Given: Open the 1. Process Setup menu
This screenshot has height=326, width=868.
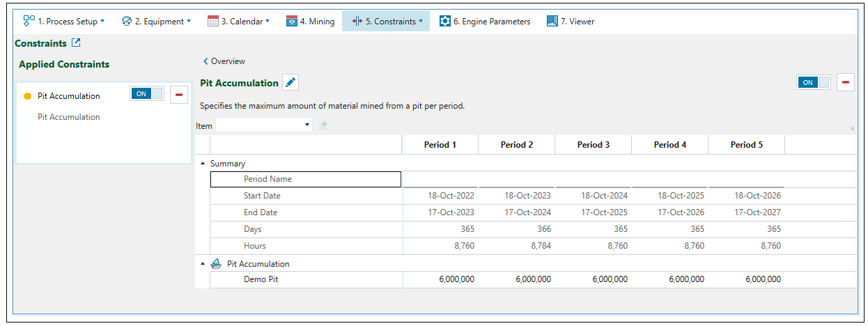Looking at the screenshot, I should click(63, 22).
